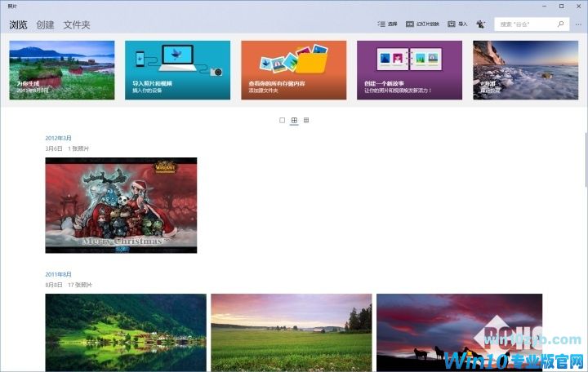Open the green meadow sunset photo
588x372 pixels.
point(292,333)
